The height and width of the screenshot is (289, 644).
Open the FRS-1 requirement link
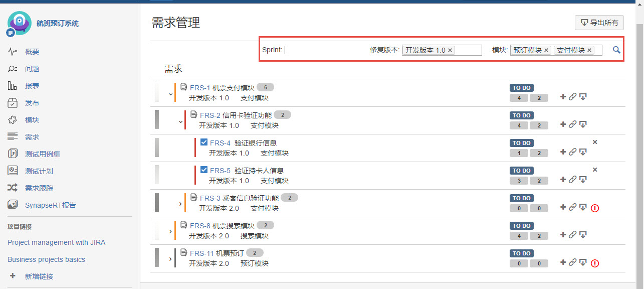200,87
